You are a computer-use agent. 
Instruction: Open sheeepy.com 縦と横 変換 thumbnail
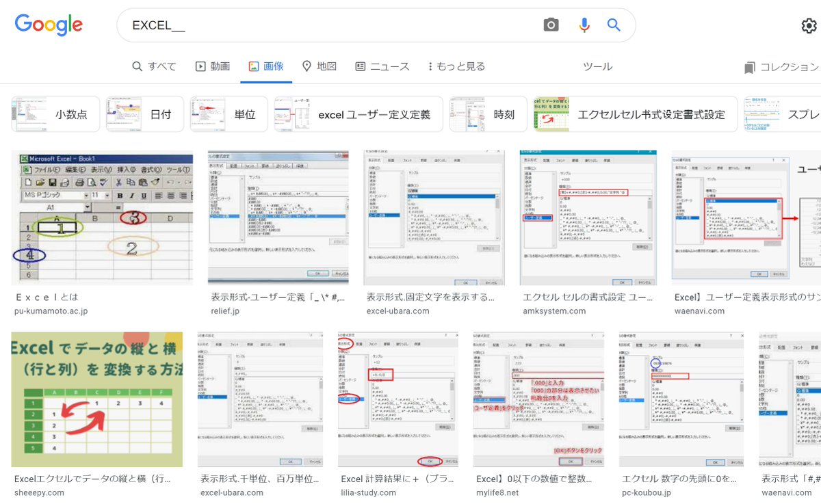(97, 400)
